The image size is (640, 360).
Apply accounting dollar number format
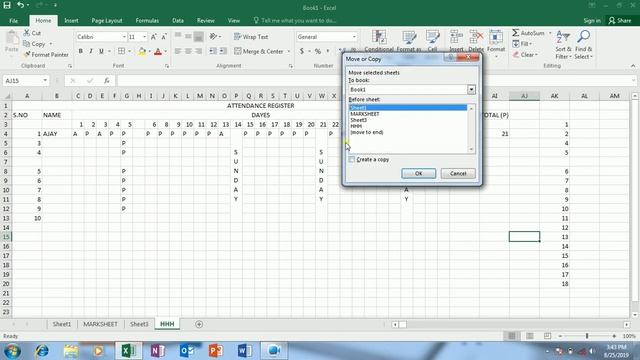[x=302, y=51]
